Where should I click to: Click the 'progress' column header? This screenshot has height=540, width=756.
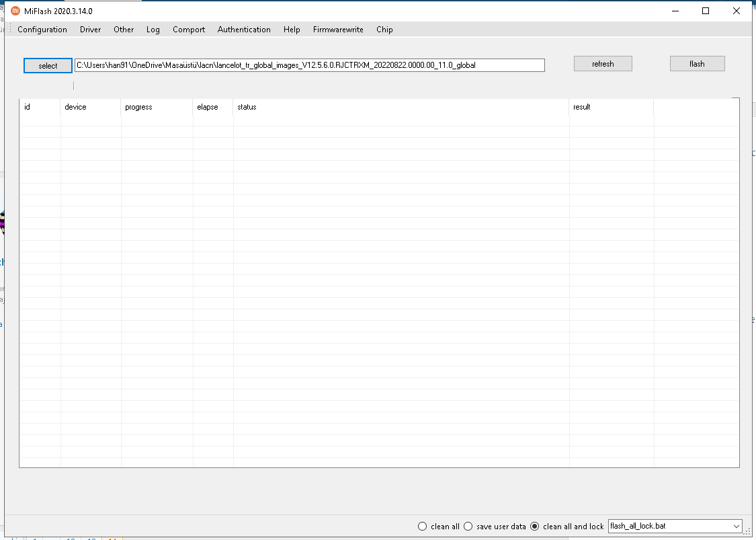157,107
